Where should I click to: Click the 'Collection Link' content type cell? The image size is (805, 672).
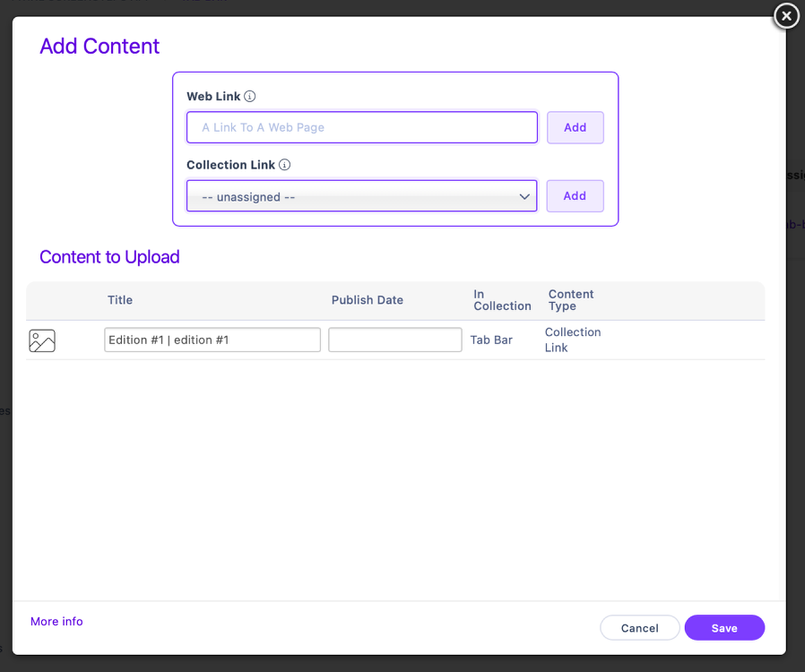(573, 340)
